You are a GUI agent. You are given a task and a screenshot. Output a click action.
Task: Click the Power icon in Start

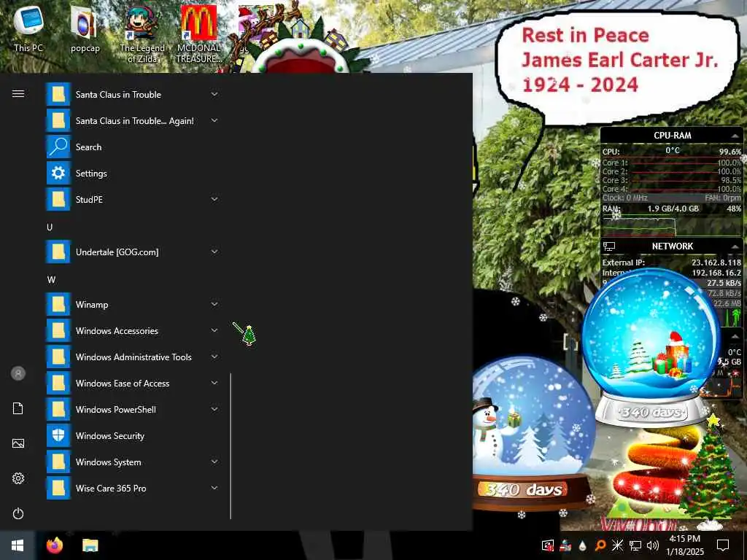pyautogui.click(x=18, y=513)
